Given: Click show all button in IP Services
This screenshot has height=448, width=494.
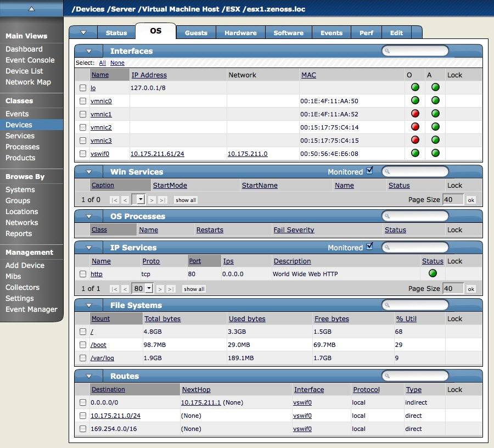Looking at the screenshot, I should tap(194, 289).
